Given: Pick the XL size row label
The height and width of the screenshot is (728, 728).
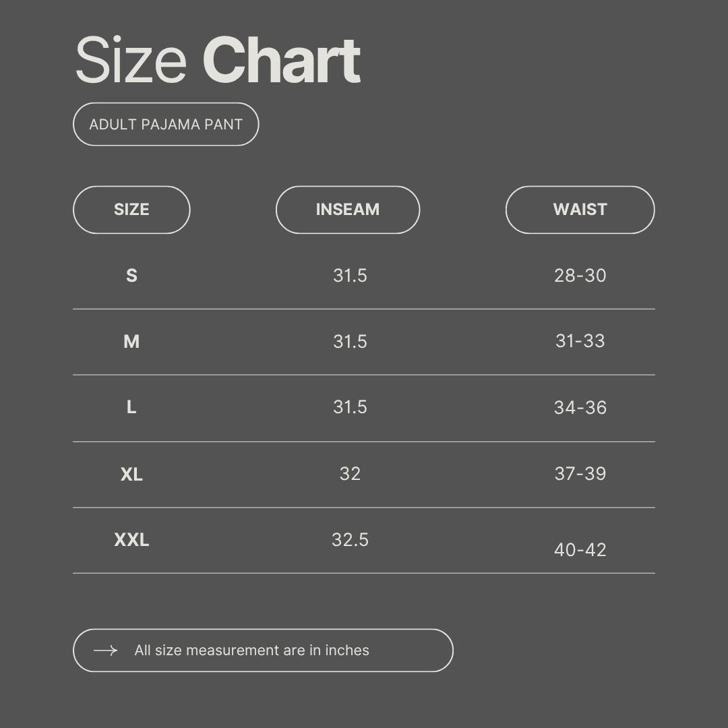Looking at the screenshot, I should click(x=131, y=475).
